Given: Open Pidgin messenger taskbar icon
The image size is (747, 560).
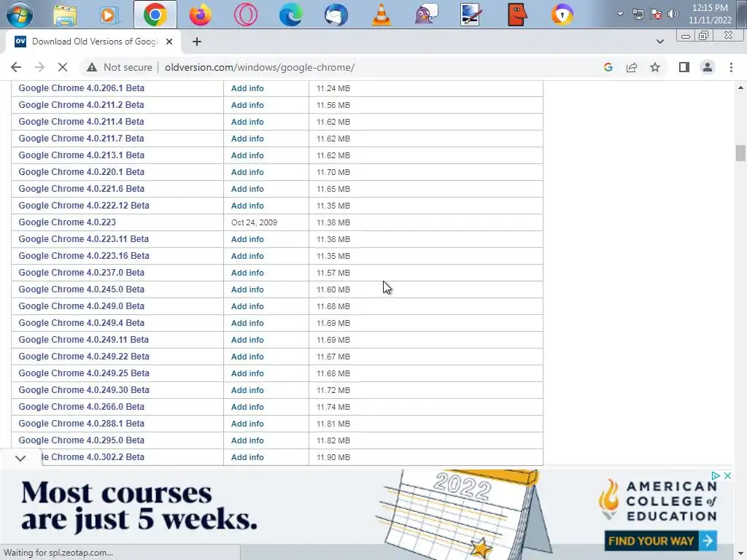Looking at the screenshot, I should tap(426, 15).
